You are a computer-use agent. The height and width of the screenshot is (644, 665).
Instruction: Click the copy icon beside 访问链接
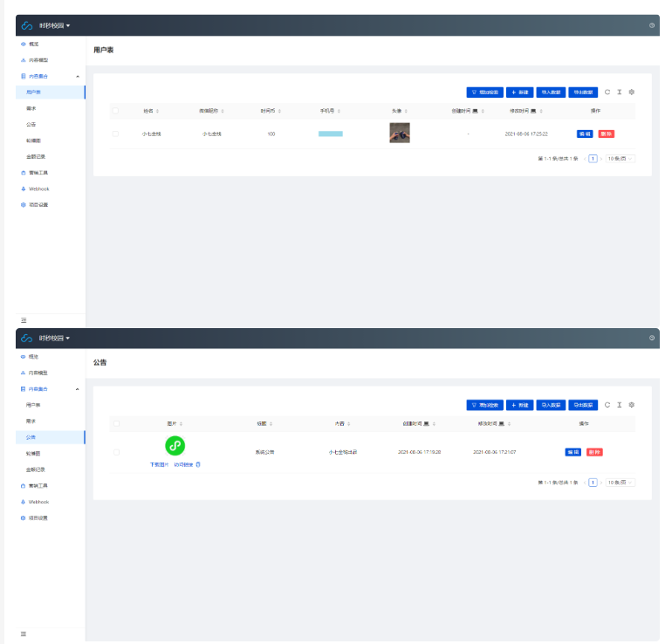[x=198, y=464]
